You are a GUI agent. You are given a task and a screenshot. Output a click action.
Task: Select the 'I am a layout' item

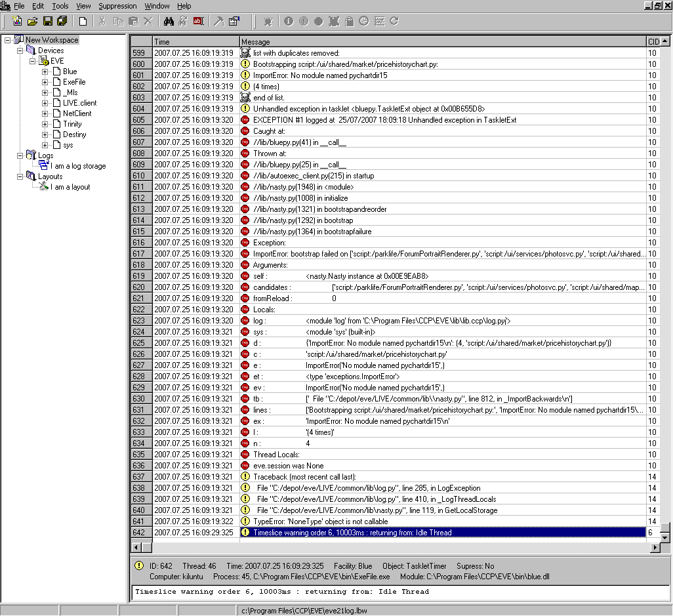pos(70,187)
